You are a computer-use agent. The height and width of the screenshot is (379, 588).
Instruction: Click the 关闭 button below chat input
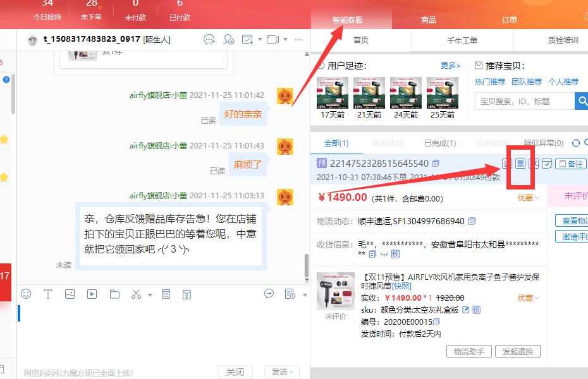click(235, 372)
